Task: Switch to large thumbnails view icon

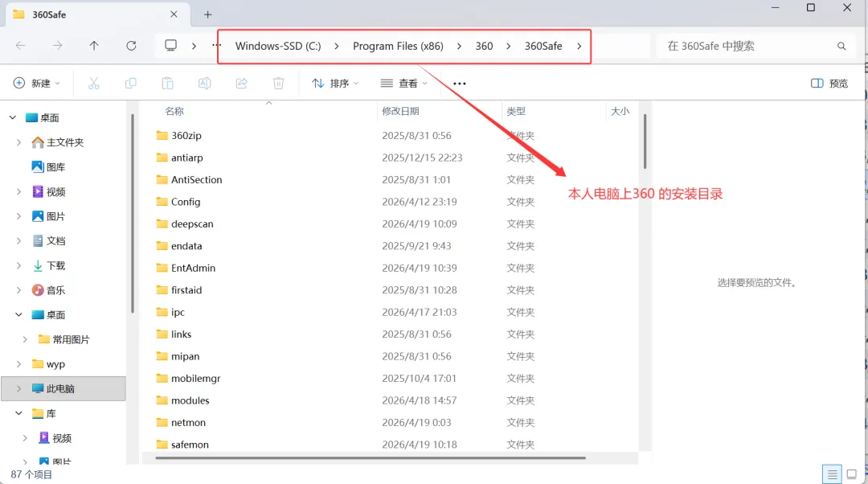Action: tap(852, 474)
